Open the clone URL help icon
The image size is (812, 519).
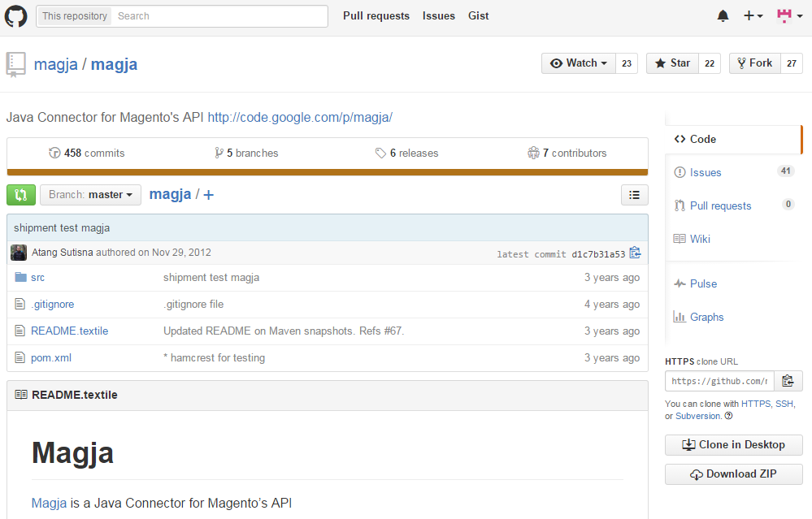[x=728, y=416]
